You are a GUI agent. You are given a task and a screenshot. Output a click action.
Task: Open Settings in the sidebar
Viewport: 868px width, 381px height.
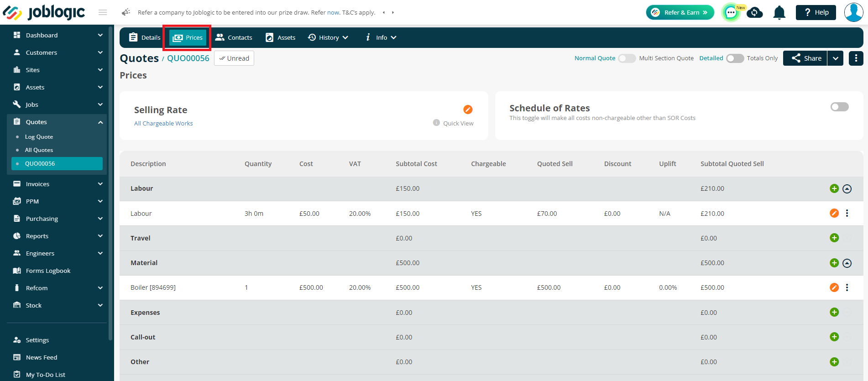[x=37, y=340]
